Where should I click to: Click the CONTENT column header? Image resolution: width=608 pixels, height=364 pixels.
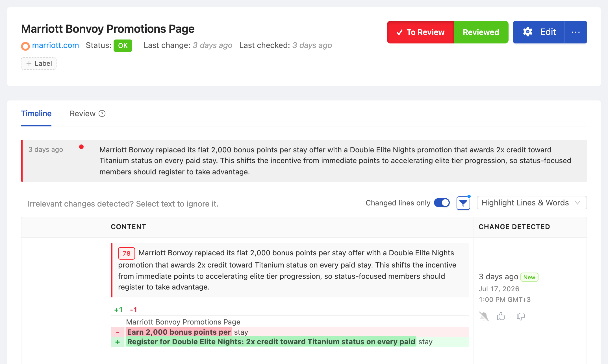pos(128,227)
